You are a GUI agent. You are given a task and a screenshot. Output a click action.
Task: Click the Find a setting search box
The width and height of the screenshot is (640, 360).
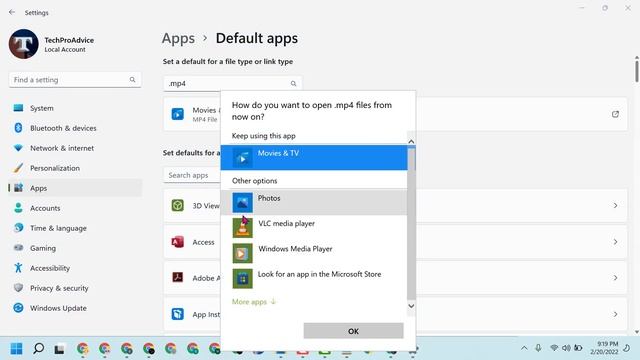click(x=75, y=80)
